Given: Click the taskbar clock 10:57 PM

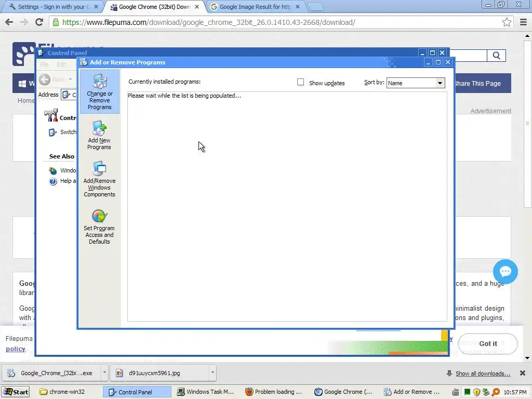Looking at the screenshot, I should pyautogui.click(x=515, y=392).
